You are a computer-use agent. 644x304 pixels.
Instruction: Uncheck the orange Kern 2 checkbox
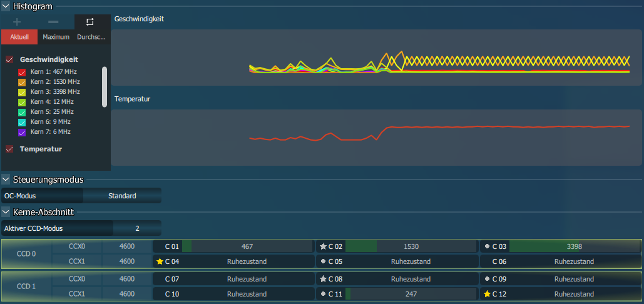click(22, 82)
